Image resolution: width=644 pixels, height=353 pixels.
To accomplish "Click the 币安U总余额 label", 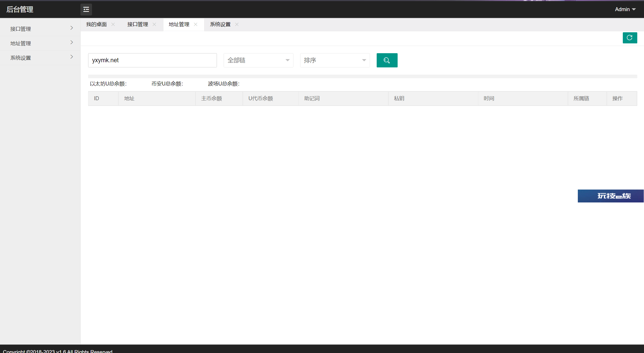I will tap(167, 84).
